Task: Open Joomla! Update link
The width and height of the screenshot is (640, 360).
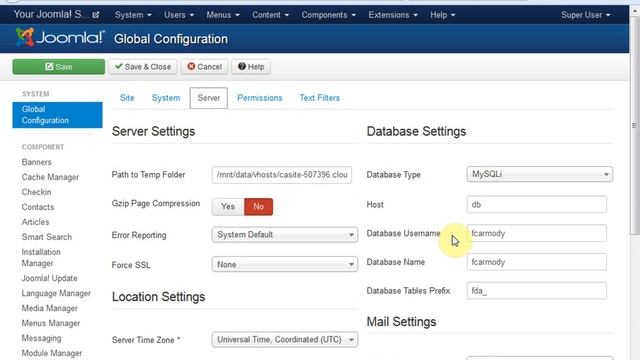Action: click(x=49, y=278)
